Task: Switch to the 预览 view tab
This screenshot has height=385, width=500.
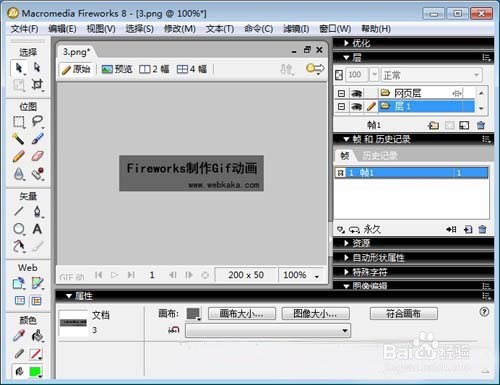Action: (117, 69)
